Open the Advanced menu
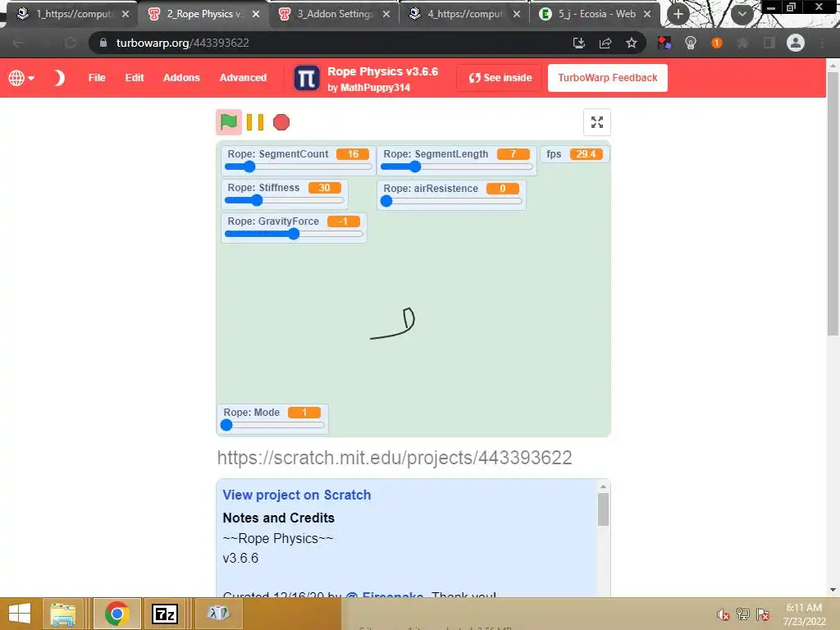Image resolution: width=840 pixels, height=630 pixels. coord(243,78)
